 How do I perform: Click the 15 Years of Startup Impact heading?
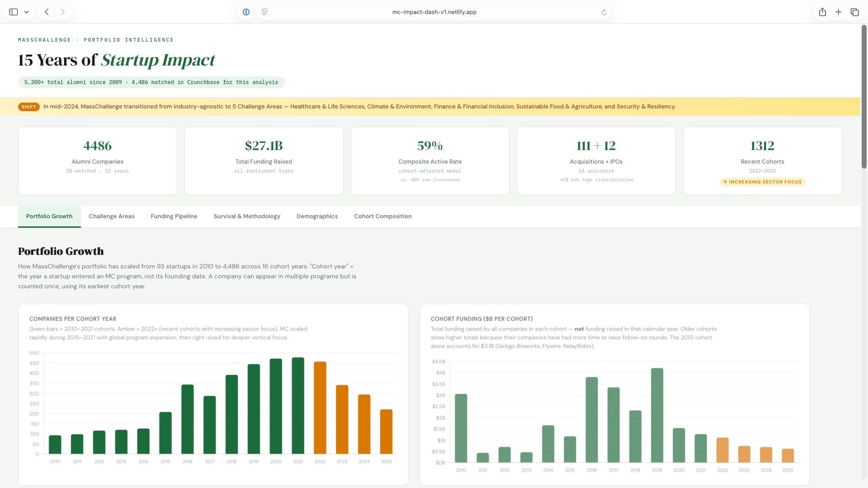pos(117,60)
